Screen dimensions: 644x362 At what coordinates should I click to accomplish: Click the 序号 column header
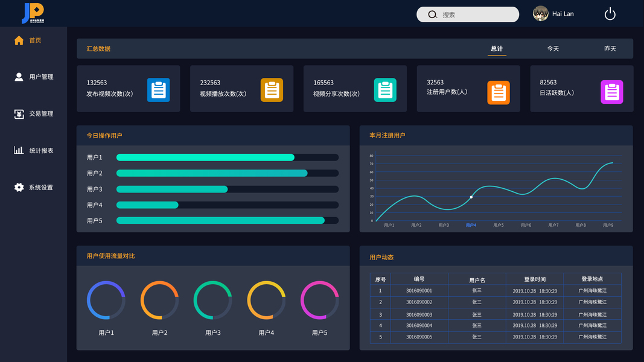tap(380, 279)
